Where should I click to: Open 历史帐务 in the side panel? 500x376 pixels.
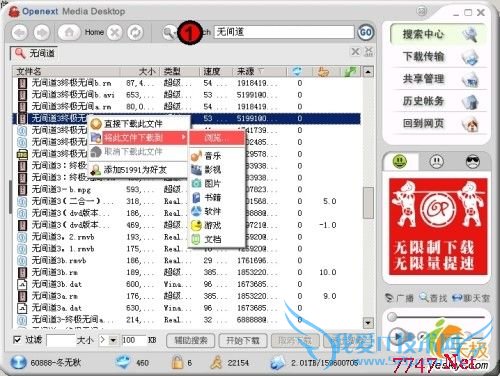coord(438,101)
